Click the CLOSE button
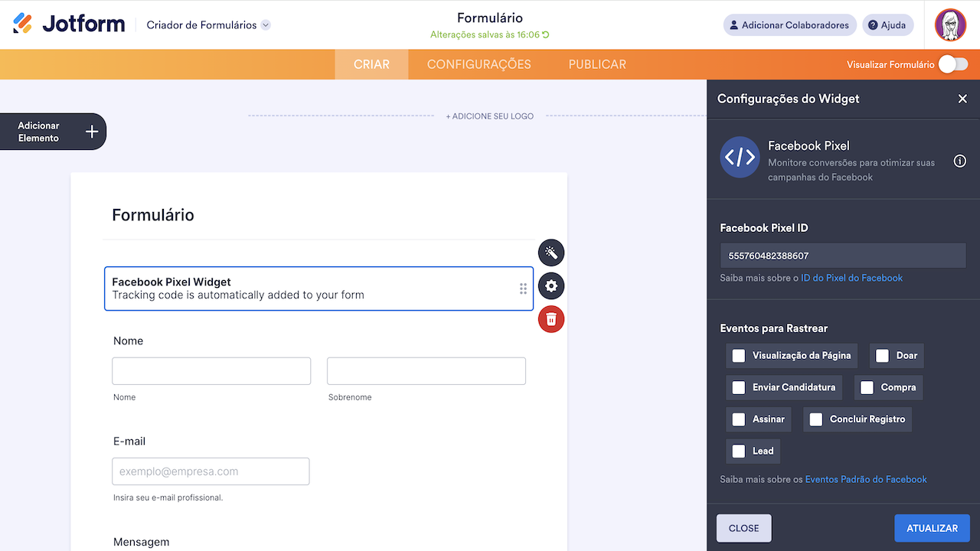Screen dimensions: 980x551 tap(743, 528)
